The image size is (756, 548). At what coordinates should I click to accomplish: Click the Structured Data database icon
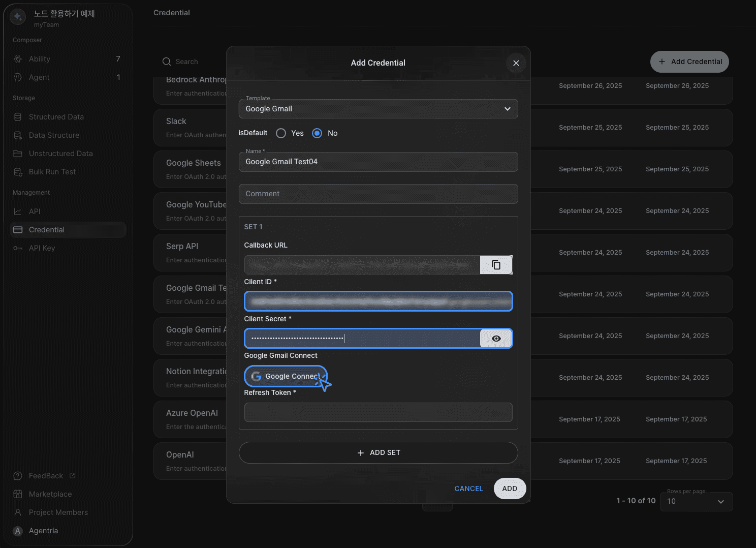coord(18,117)
